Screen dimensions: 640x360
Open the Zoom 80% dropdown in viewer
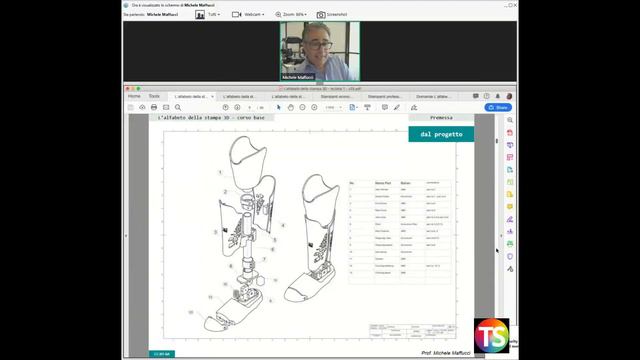point(291,15)
